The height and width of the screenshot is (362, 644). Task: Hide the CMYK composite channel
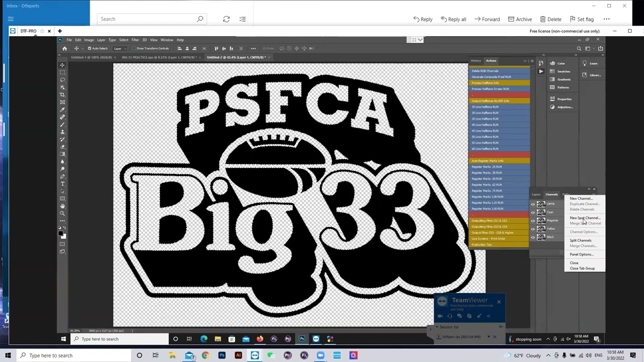533,204
